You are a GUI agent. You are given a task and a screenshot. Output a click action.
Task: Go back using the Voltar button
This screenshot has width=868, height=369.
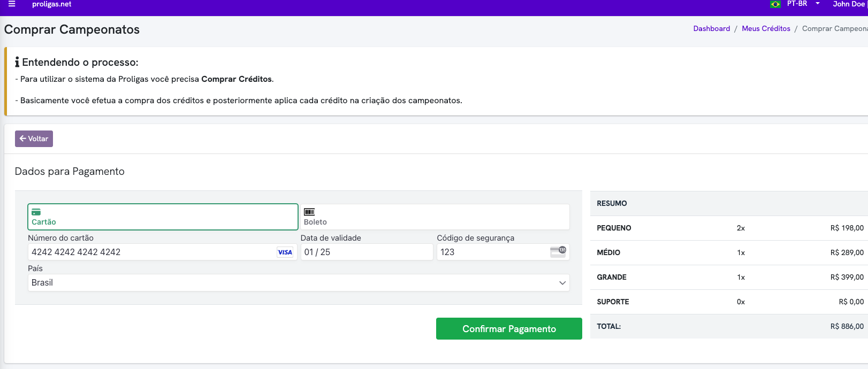point(34,139)
